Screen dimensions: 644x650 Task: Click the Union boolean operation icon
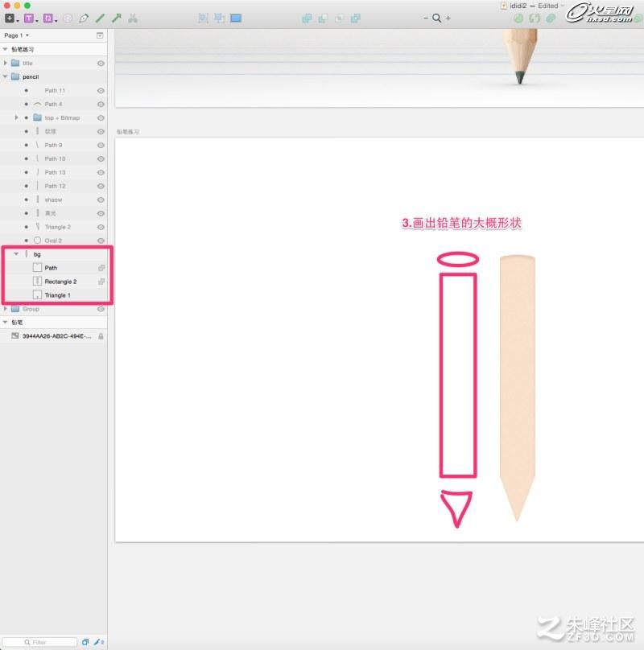tap(307, 19)
